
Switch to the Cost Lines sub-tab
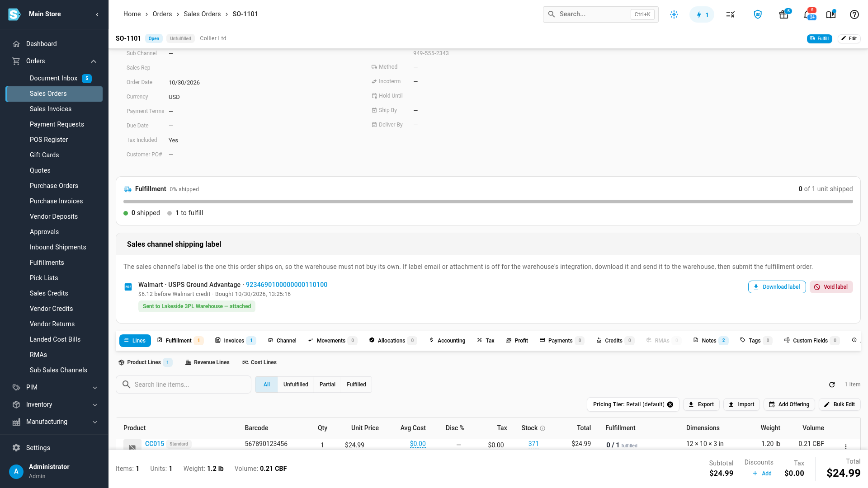pyautogui.click(x=259, y=362)
